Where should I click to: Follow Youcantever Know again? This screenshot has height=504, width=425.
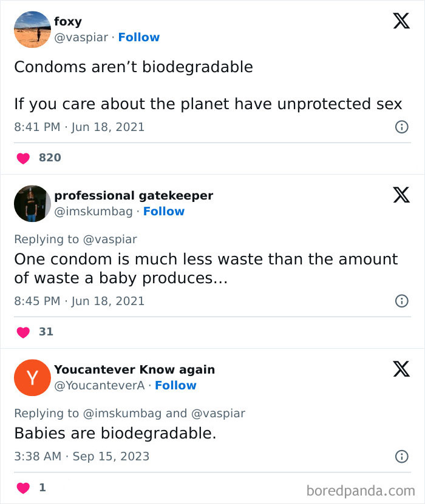point(176,385)
